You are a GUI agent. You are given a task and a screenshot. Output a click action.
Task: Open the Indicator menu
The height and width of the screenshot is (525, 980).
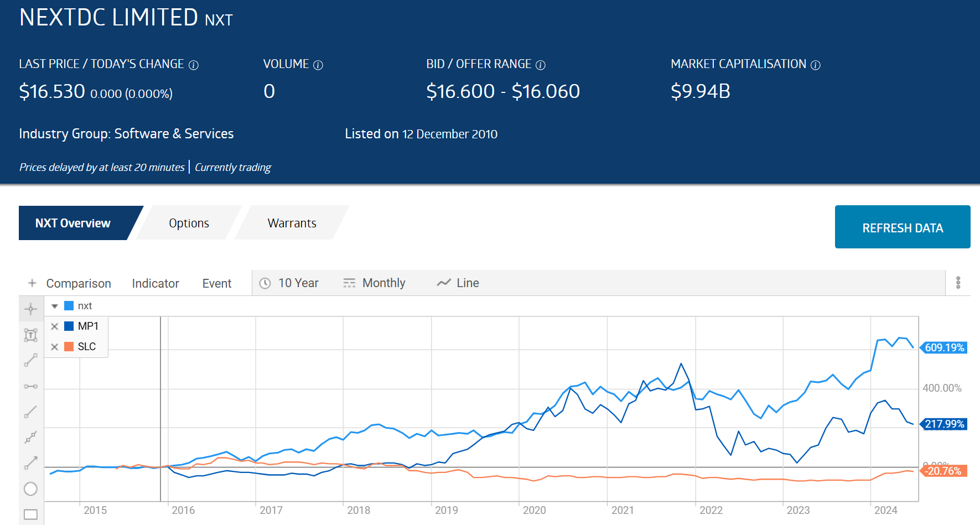point(155,284)
